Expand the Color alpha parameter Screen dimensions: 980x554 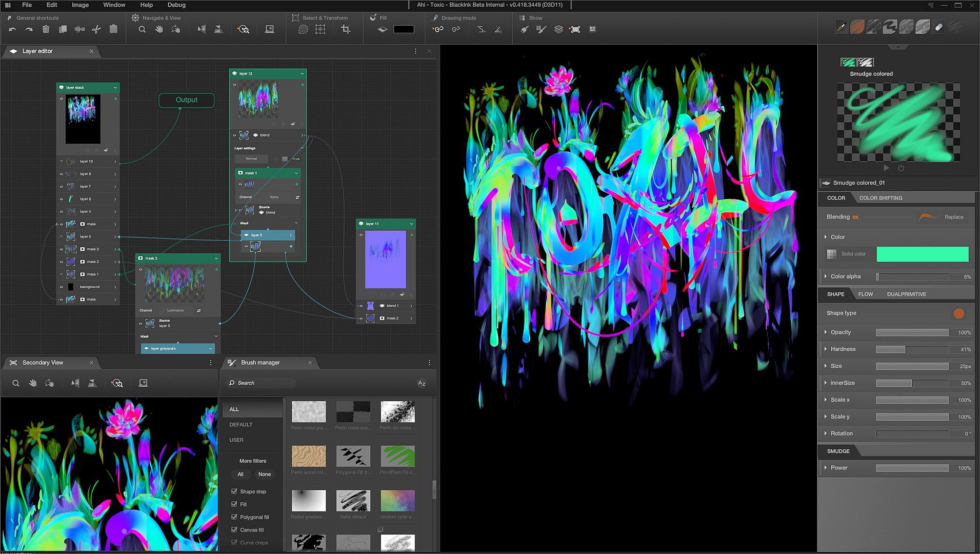tap(826, 276)
